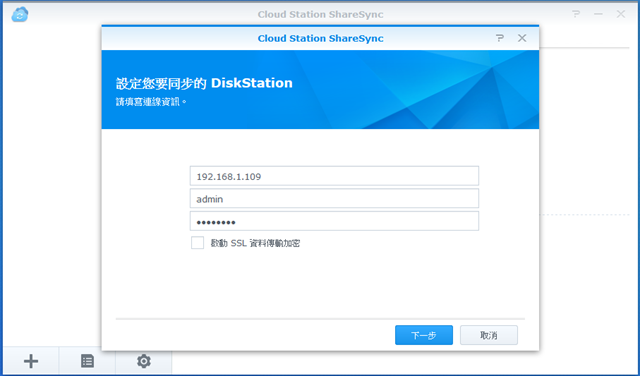This screenshot has width=640, height=376.
Task: Click the dialog's Cloud Station ShareSync title bar
Action: (x=320, y=38)
